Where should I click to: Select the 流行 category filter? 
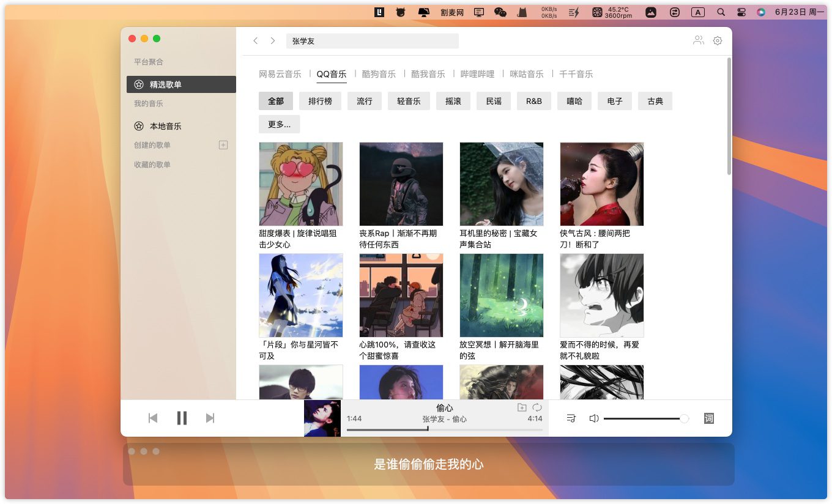click(x=365, y=101)
